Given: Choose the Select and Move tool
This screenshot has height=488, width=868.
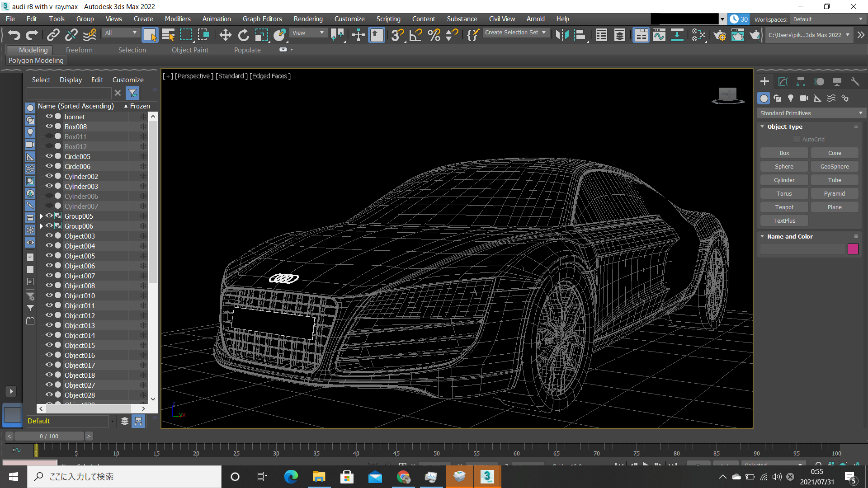Looking at the screenshot, I should point(225,35).
